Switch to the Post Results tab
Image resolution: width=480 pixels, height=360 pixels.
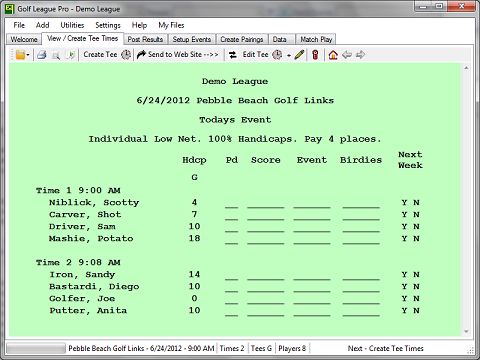click(x=145, y=39)
